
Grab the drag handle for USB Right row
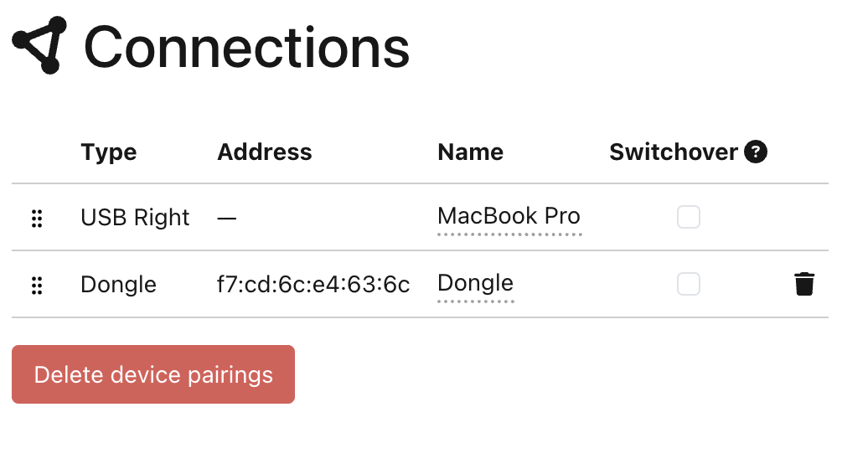(37, 218)
